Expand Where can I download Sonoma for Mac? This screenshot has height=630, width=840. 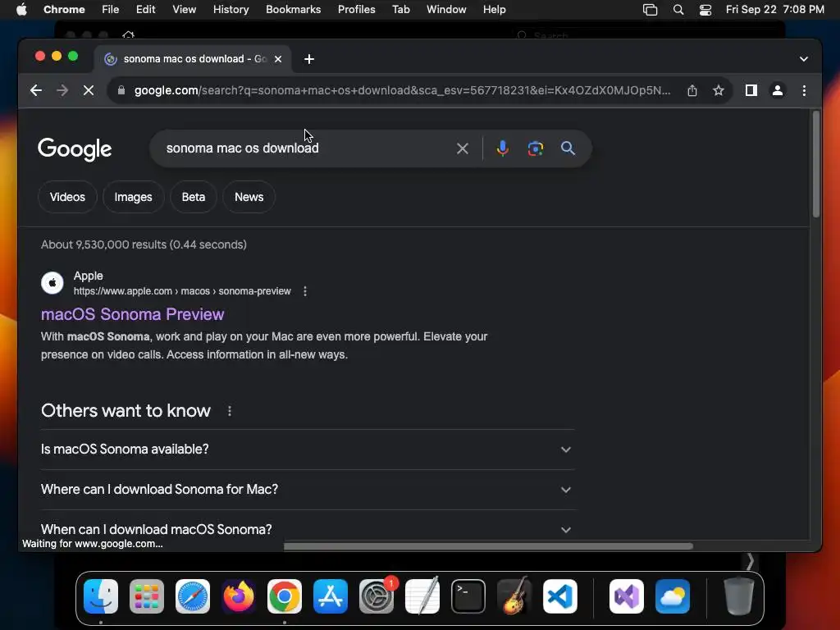point(308,490)
